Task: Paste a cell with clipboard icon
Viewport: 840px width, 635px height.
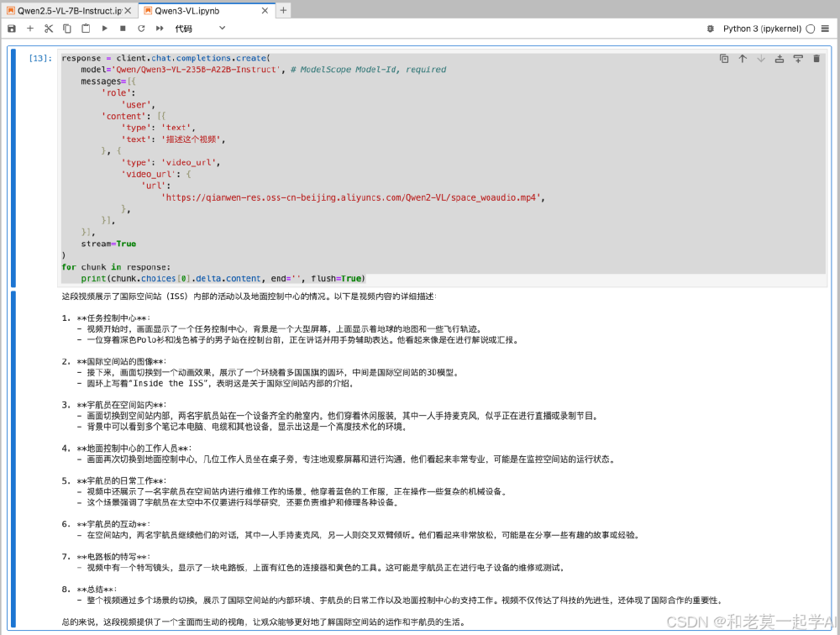Action: 87,28
